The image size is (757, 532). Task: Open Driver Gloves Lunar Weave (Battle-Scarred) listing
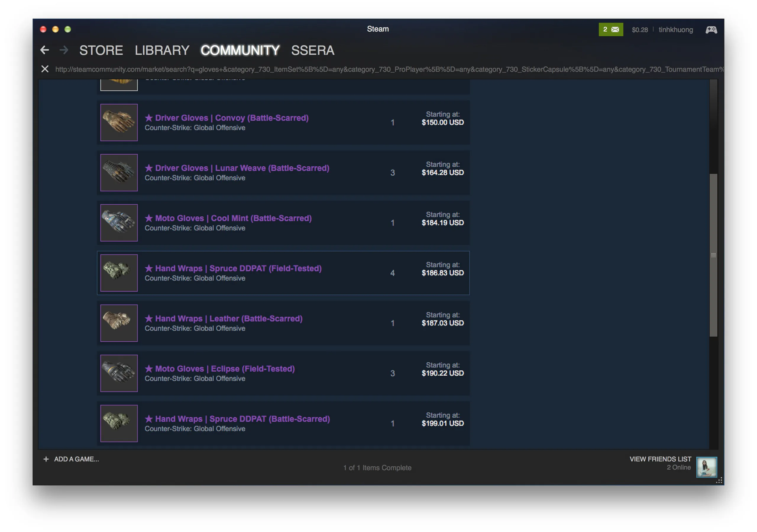(283, 173)
